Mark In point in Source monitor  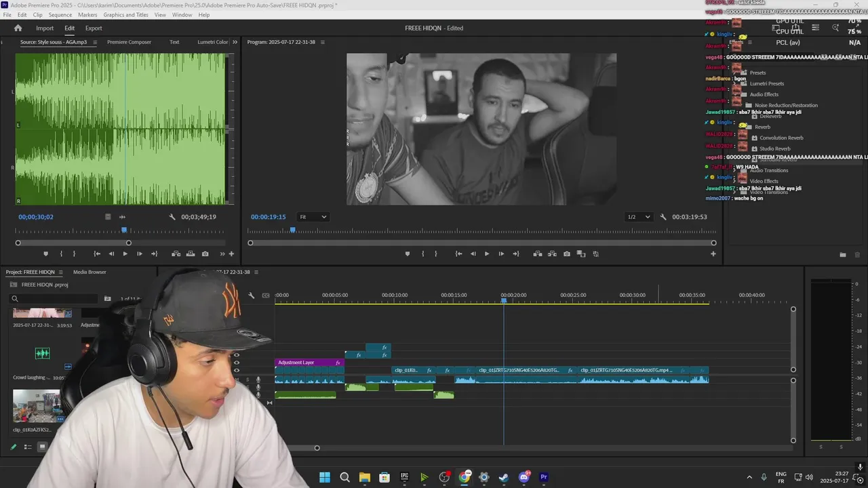[x=61, y=253]
